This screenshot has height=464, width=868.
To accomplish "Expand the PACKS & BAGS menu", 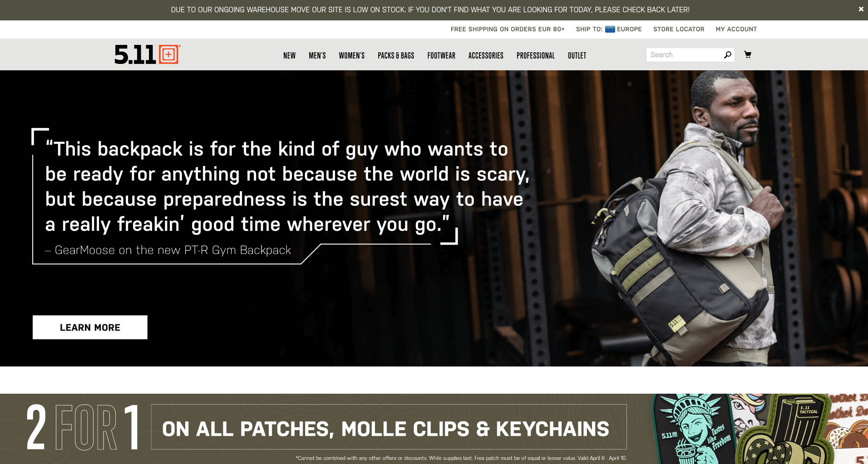I will click(396, 55).
